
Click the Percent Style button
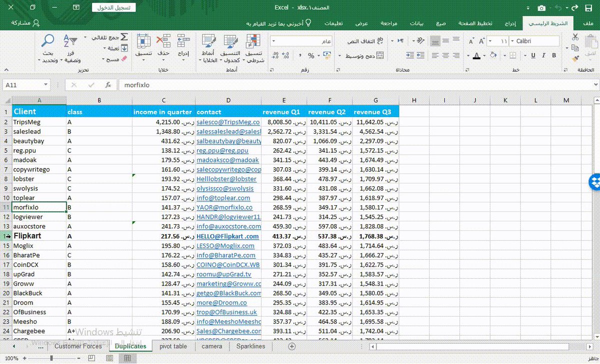pyautogui.click(x=311, y=55)
